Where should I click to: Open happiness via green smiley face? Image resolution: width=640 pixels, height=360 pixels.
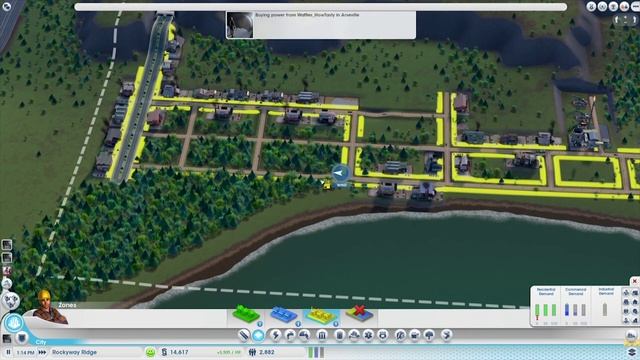pos(151,352)
